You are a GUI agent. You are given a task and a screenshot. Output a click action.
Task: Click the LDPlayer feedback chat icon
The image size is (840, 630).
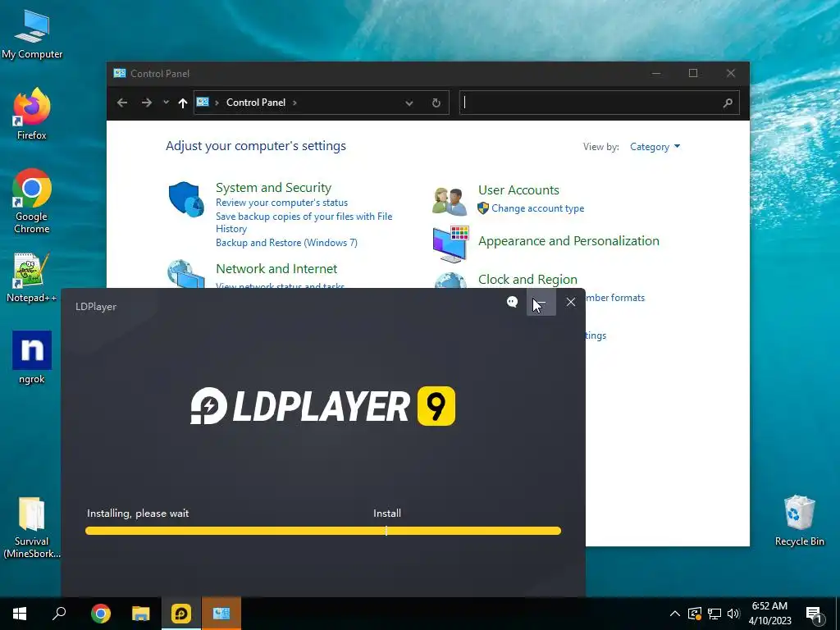(512, 302)
